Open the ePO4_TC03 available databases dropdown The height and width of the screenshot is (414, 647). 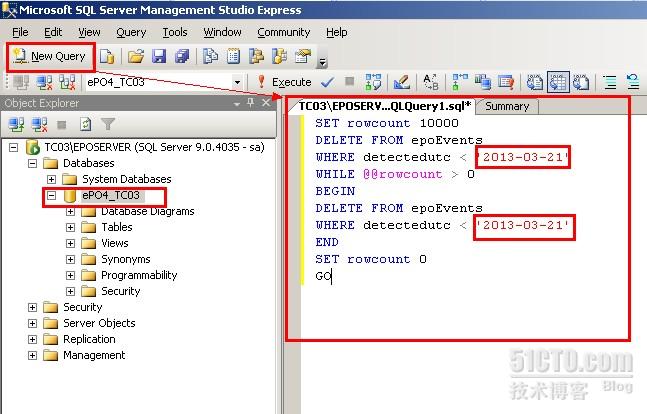(237, 82)
